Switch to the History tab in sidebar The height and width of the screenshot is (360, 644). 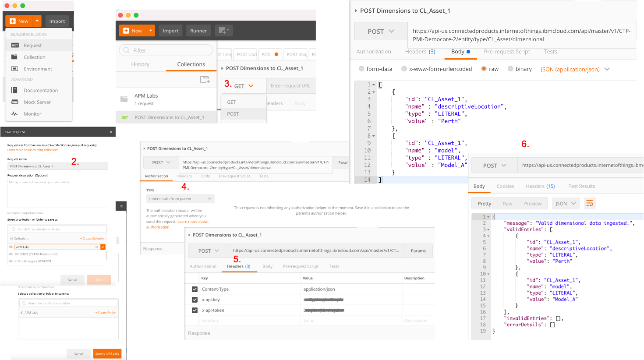140,64
